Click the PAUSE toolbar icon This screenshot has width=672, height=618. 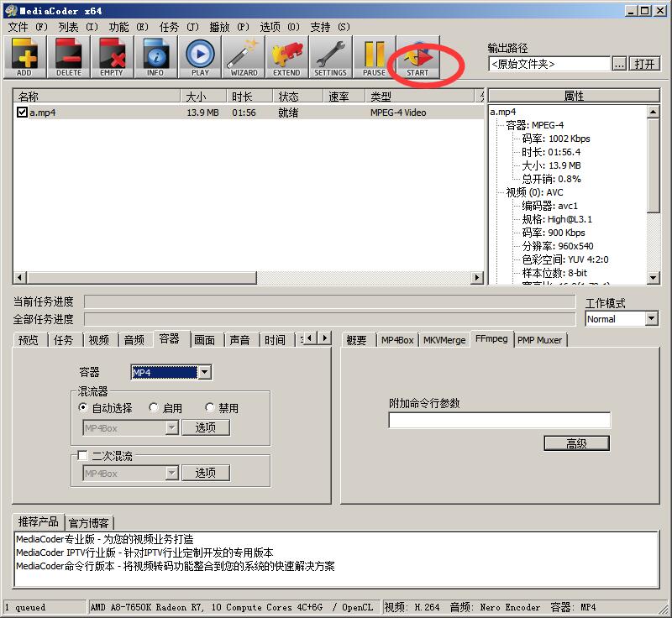(x=375, y=57)
